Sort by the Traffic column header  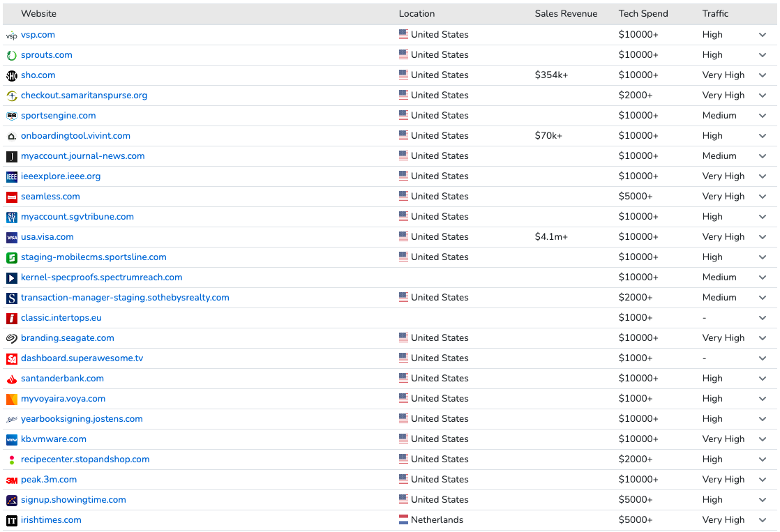(x=715, y=14)
